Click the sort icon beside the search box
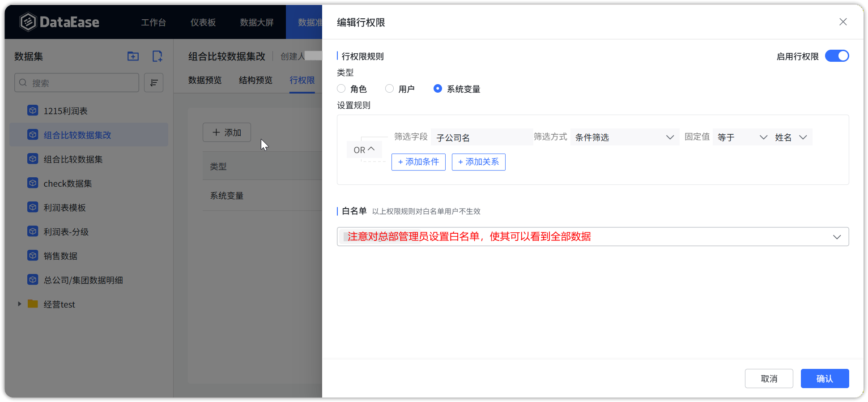868x402 pixels. [x=153, y=83]
